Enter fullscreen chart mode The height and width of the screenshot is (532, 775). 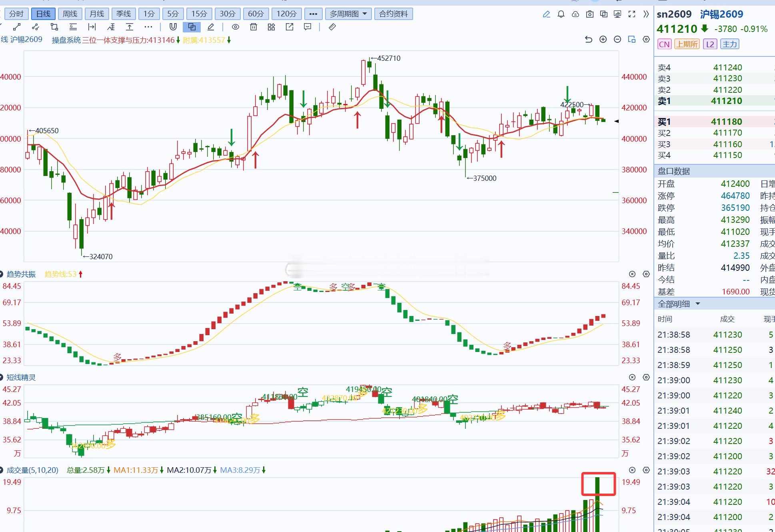[x=632, y=14]
